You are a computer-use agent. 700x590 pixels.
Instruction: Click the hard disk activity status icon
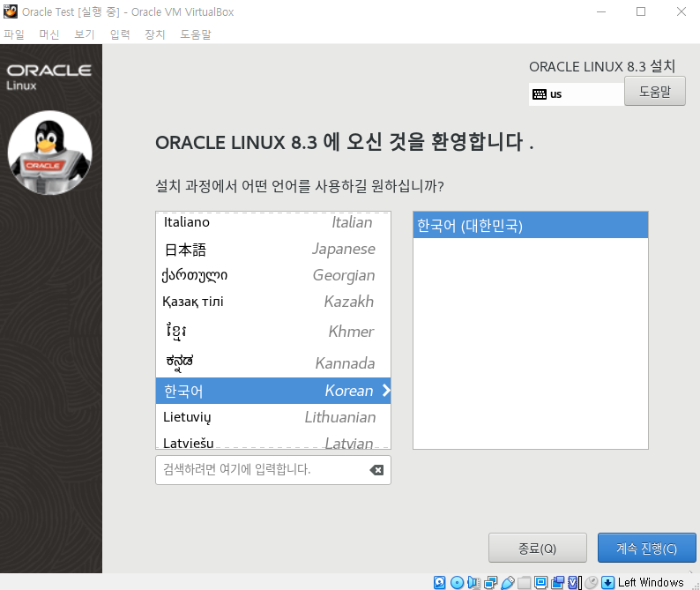(x=440, y=582)
